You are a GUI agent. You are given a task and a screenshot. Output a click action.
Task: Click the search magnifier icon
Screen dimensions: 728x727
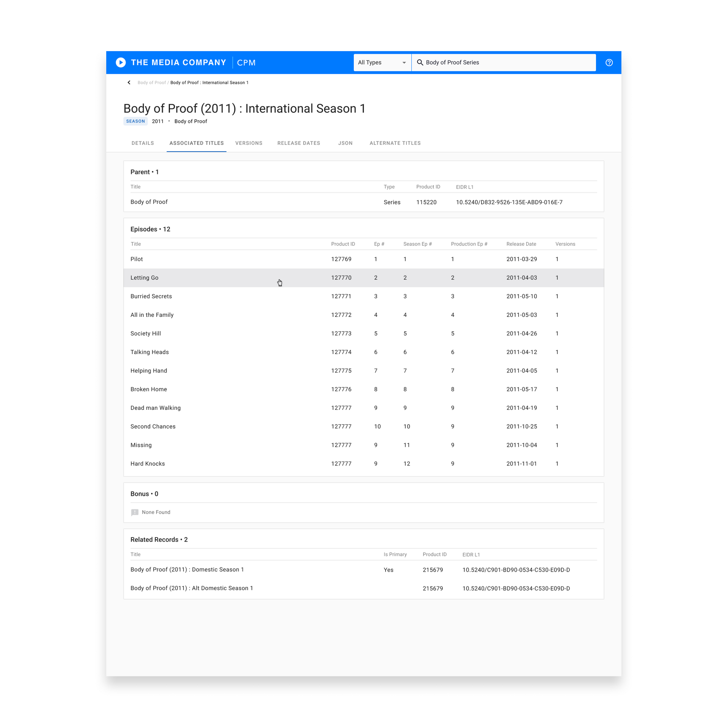[x=420, y=63]
